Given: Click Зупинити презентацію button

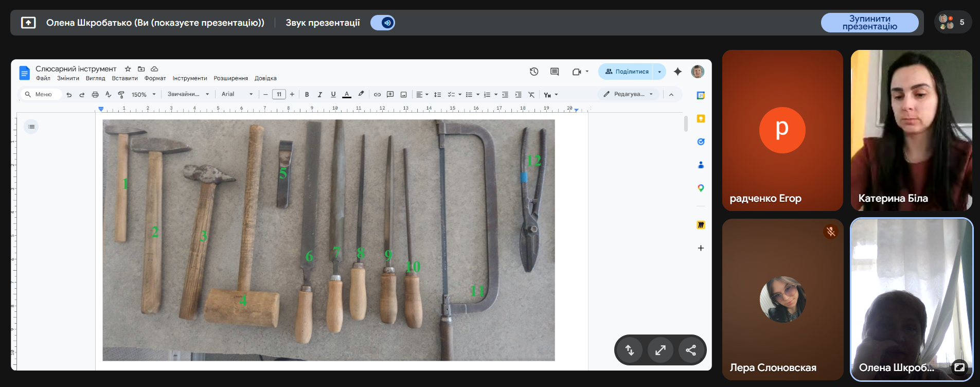Looking at the screenshot, I should (x=869, y=23).
